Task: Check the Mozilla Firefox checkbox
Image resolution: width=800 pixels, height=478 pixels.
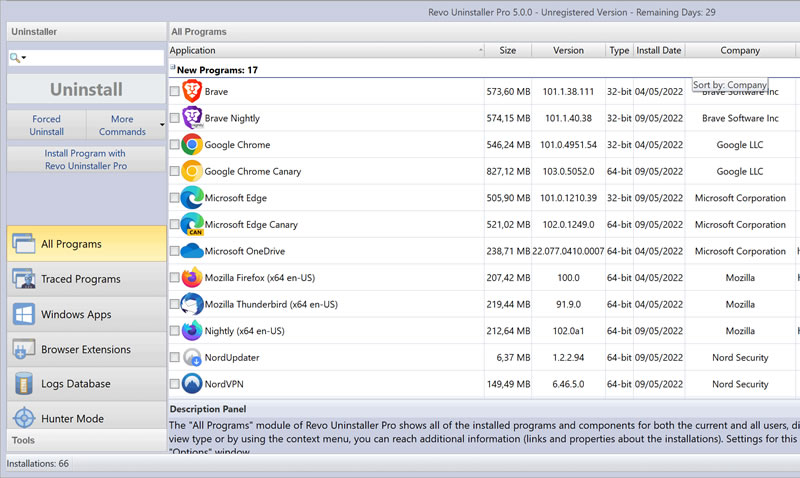Action: click(x=174, y=278)
